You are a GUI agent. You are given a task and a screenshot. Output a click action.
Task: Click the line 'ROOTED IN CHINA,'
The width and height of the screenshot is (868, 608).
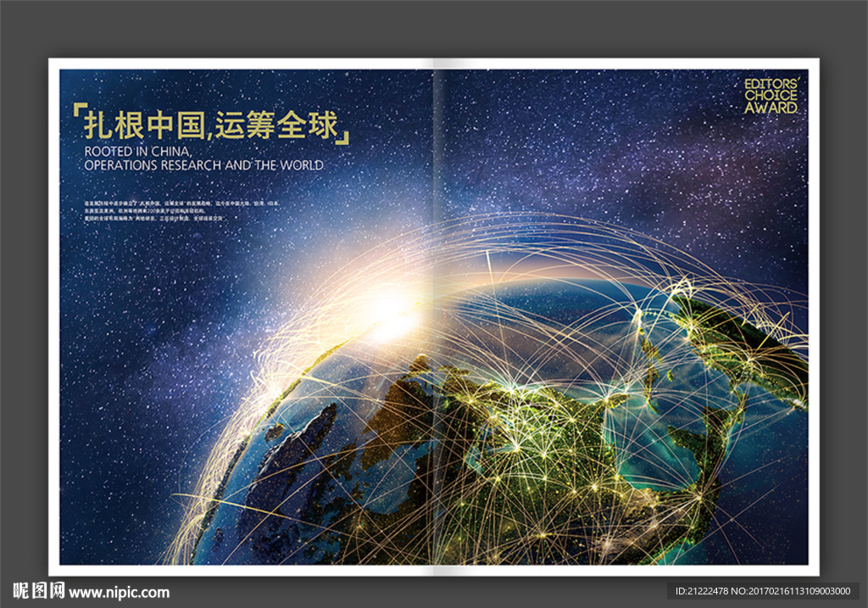(x=138, y=151)
